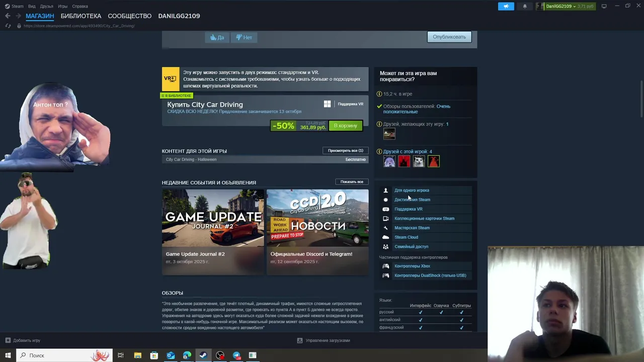Viewport: 644px width, 362px height.
Task: Click trading cards icon beside Коллекционные карточки
Action: 386,218
